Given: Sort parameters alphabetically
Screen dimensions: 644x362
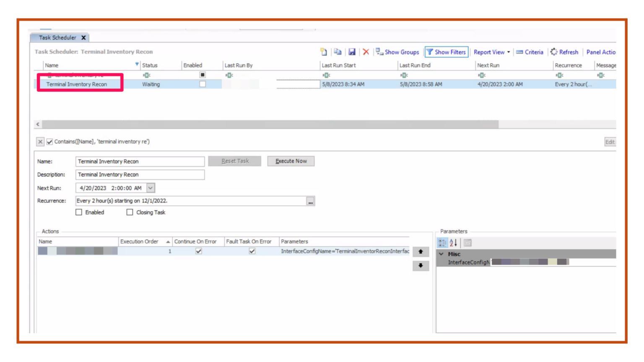Looking at the screenshot, I should [453, 243].
